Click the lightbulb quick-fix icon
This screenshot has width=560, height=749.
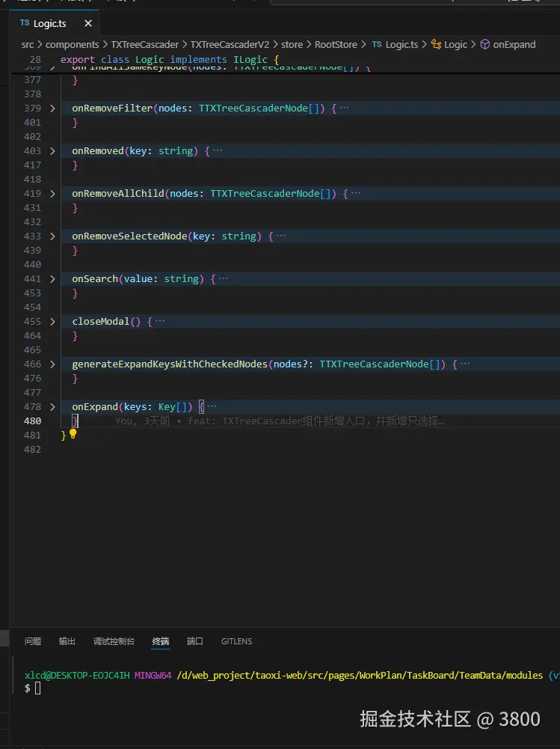tap(73, 434)
